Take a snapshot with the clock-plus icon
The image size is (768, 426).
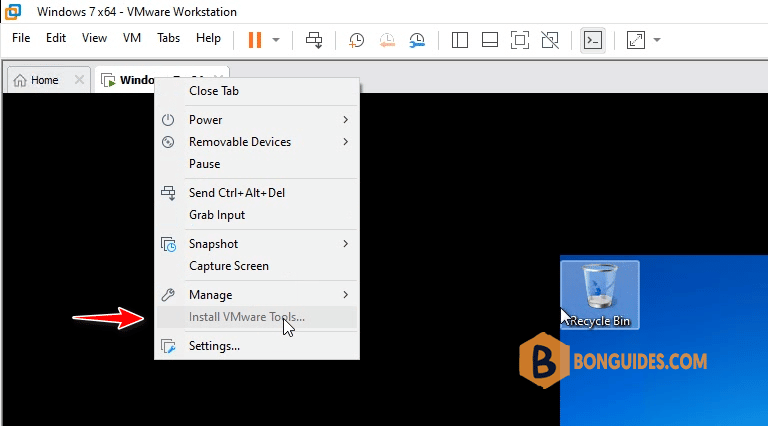(x=357, y=40)
